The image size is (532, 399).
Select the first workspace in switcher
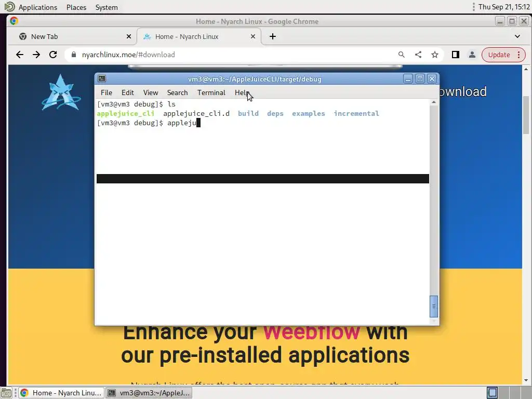pos(493,393)
